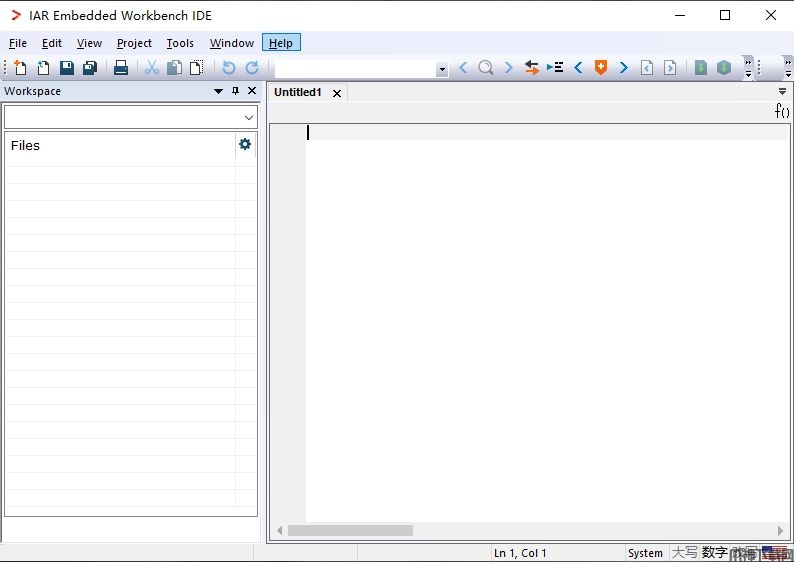Open the Project menu
This screenshot has width=794, height=562.
134,43
